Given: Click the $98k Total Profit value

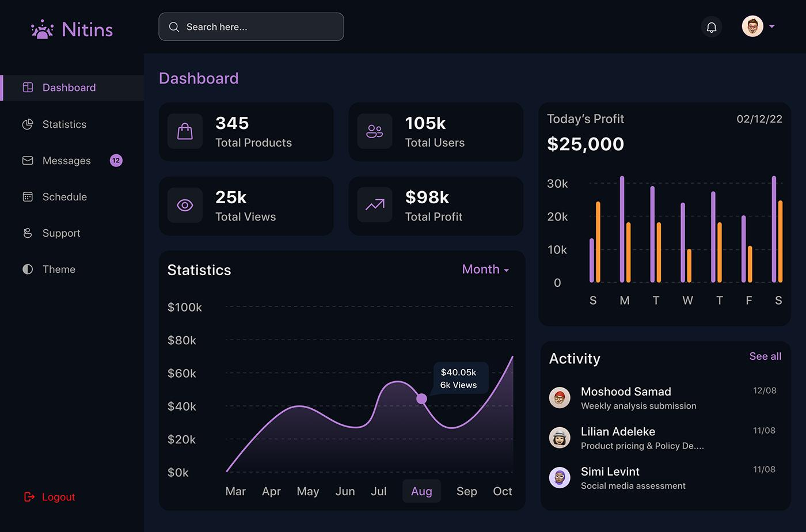Looking at the screenshot, I should (x=427, y=197).
